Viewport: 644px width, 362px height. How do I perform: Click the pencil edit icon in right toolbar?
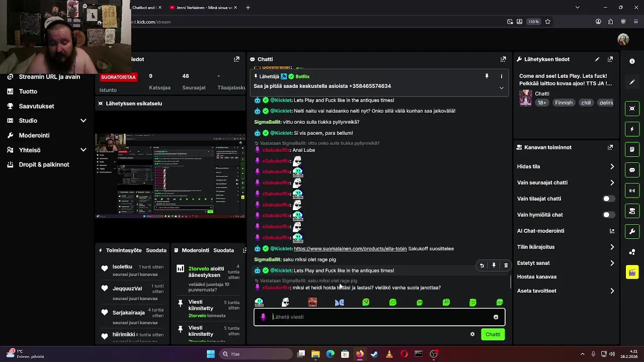tap(632, 82)
